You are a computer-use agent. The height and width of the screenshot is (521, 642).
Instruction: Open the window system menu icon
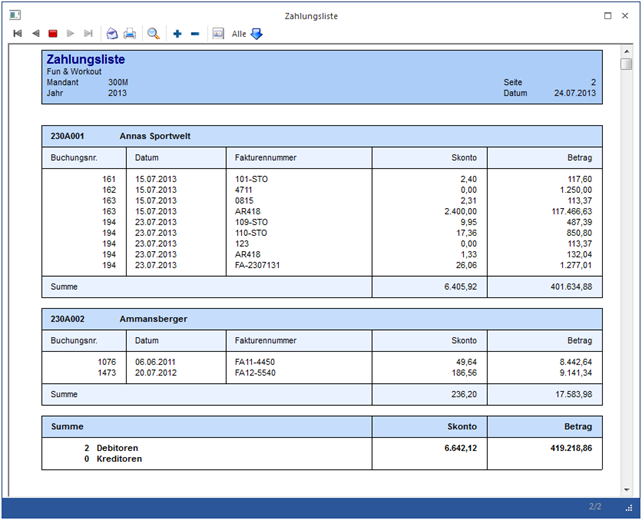coord(14,16)
